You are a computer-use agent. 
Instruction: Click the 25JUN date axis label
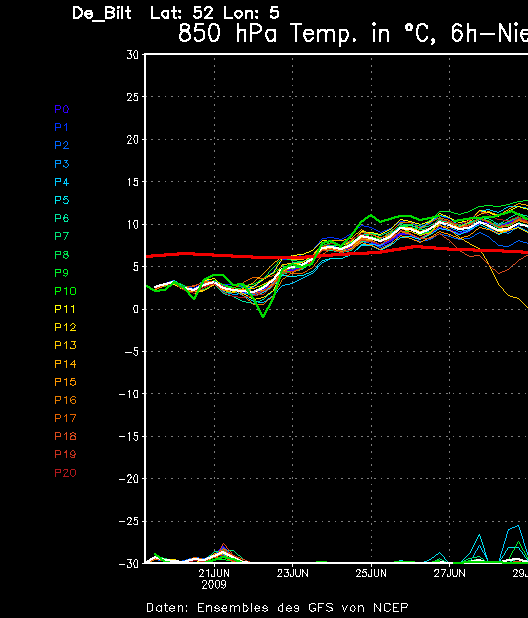[x=371, y=573]
